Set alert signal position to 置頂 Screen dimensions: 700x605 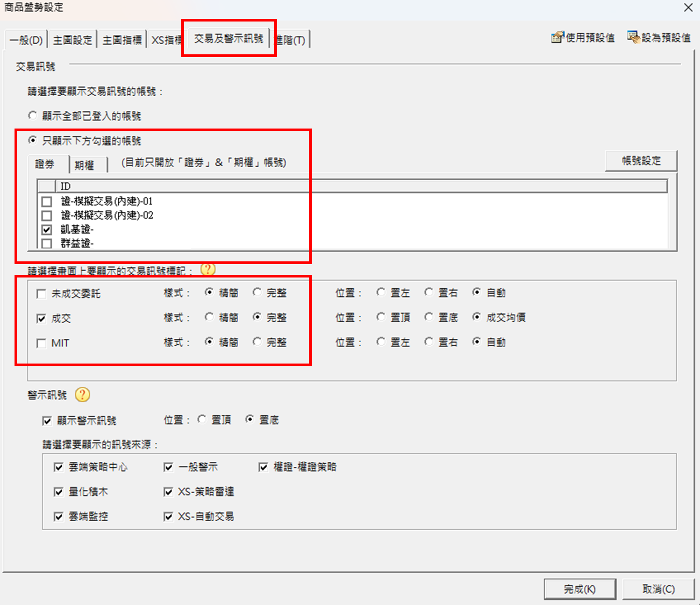(202, 419)
